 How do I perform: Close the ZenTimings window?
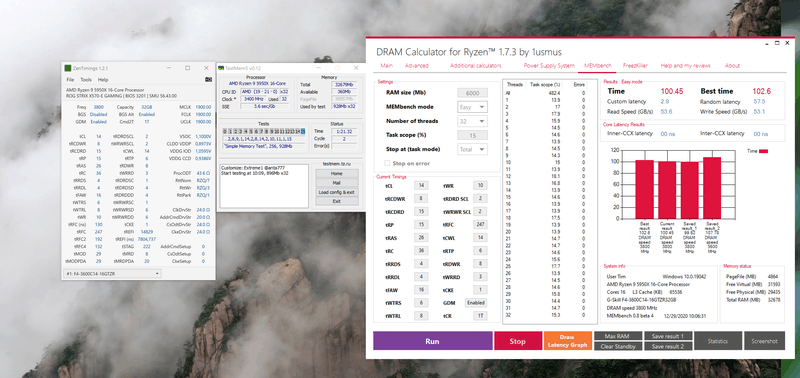point(206,68)
